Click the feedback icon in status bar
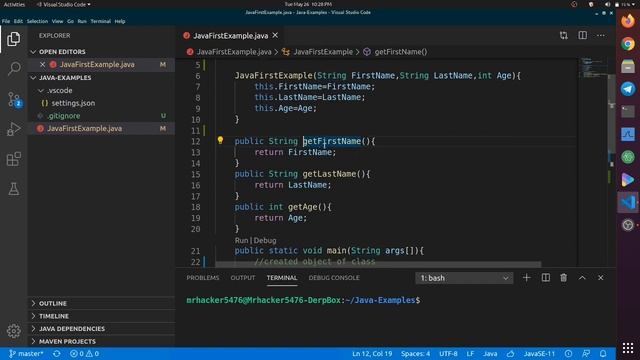 coord(586,353)
